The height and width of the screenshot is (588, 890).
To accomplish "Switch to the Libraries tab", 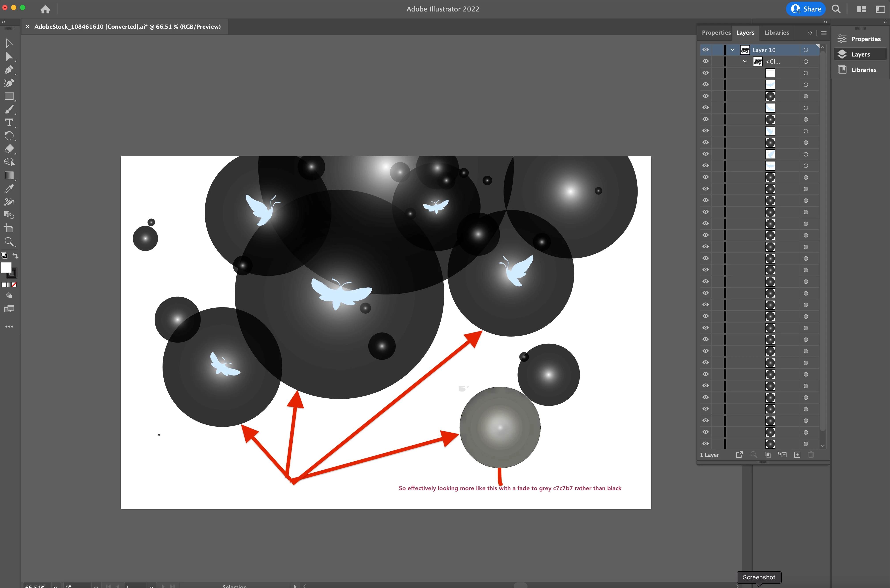I will [x=776, y=33].
